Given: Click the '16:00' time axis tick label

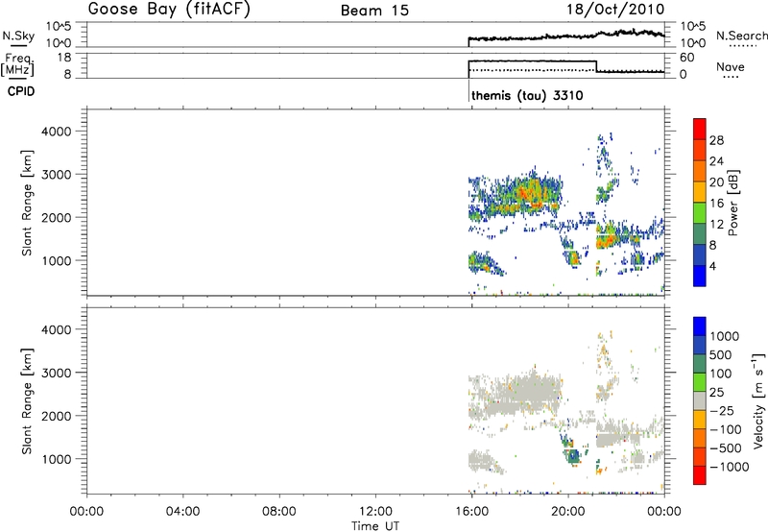Looking at the screenshot, I should 471,512.
